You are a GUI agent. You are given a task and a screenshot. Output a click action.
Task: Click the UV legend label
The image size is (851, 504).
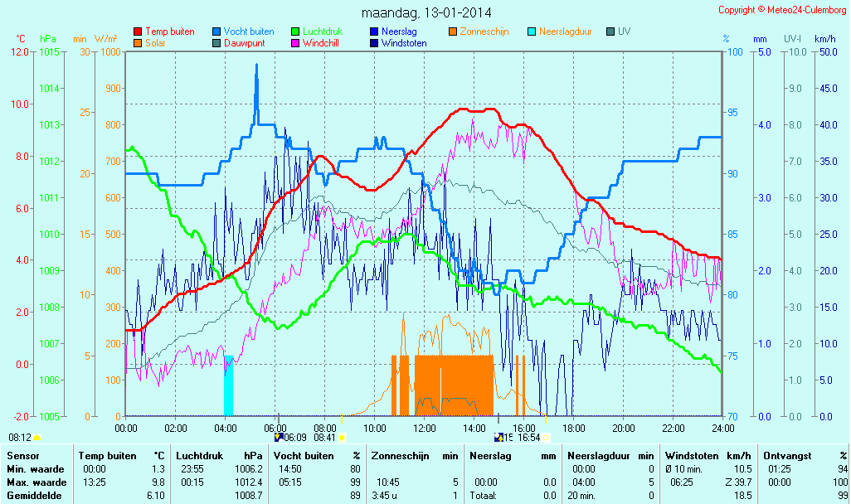click(x=625, y=31)
